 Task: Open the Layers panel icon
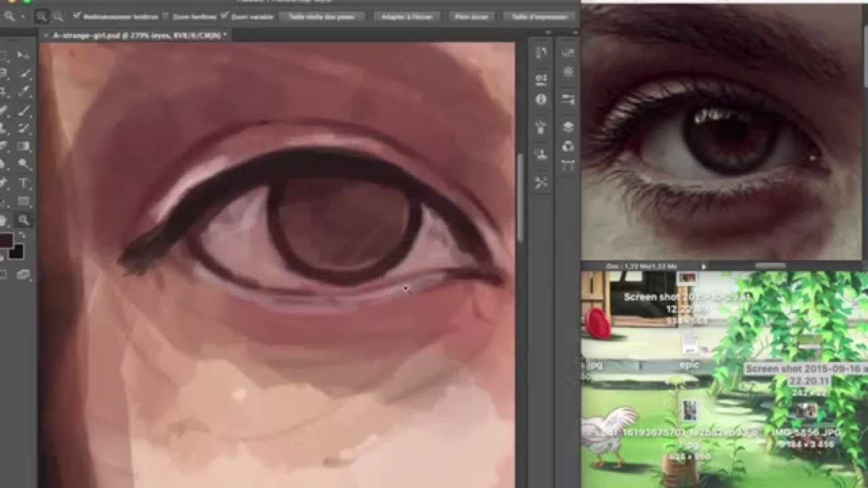[568, 127]
